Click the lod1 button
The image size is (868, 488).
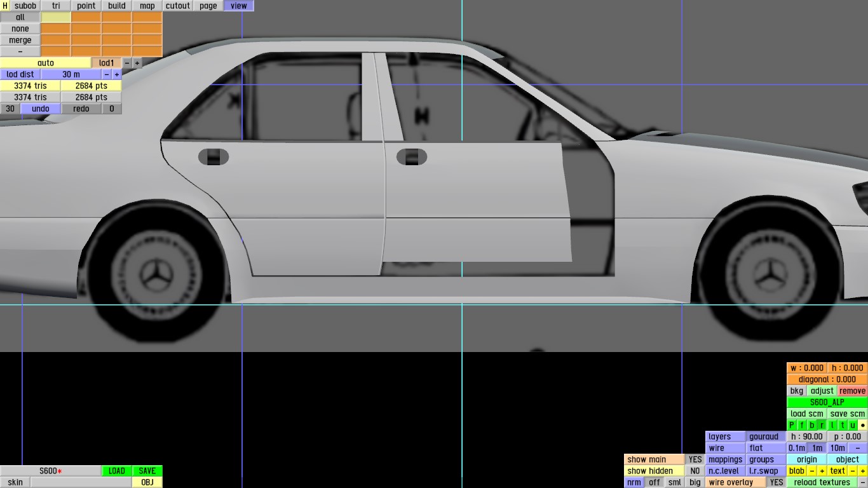(x=107, y=63)
